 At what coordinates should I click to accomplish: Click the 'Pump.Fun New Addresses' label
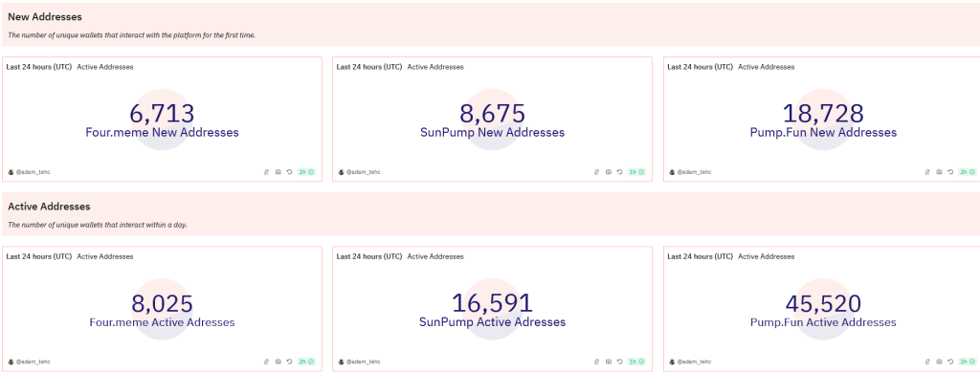point(823,132)
